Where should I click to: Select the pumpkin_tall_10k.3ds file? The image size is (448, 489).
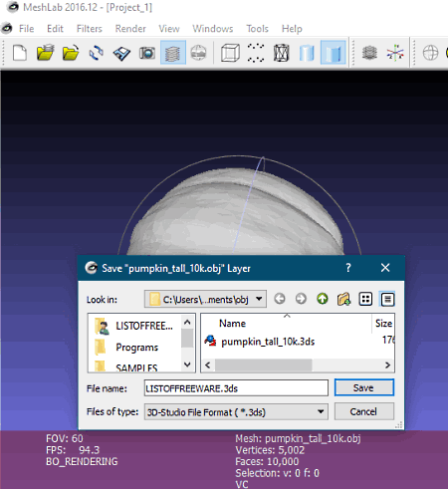[260, 342]
